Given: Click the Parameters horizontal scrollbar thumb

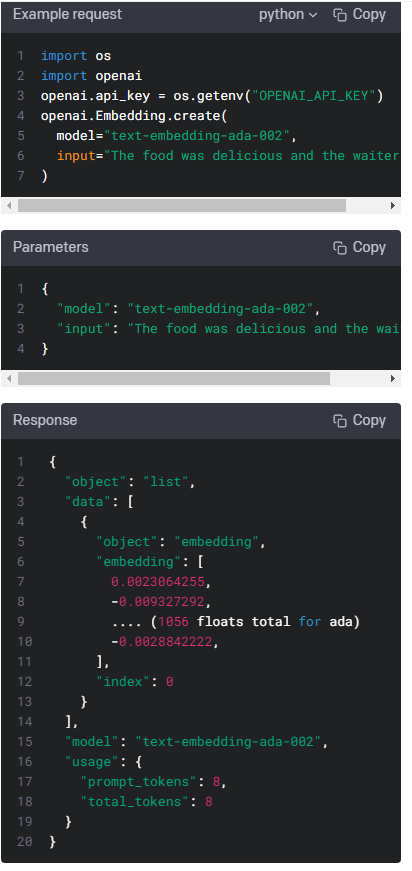Looking at the screenshot, I should tap(174, 379).
